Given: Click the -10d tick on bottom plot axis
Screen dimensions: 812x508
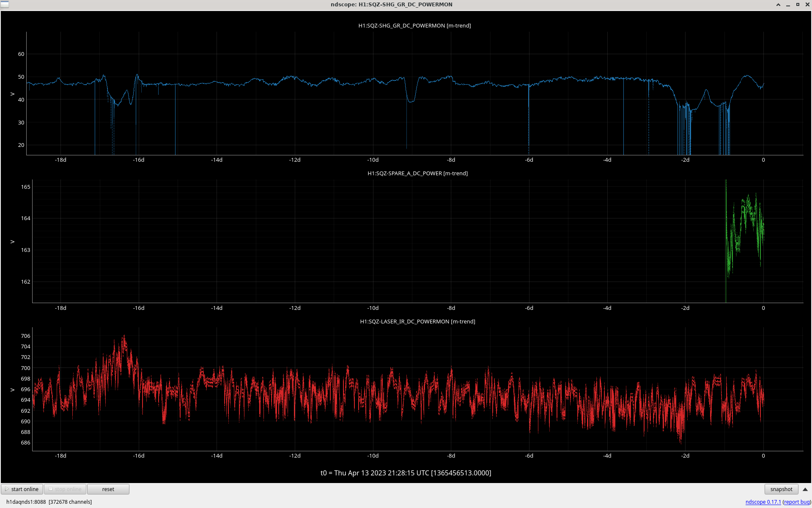Looking at the screenshot, I should (373, 456).
